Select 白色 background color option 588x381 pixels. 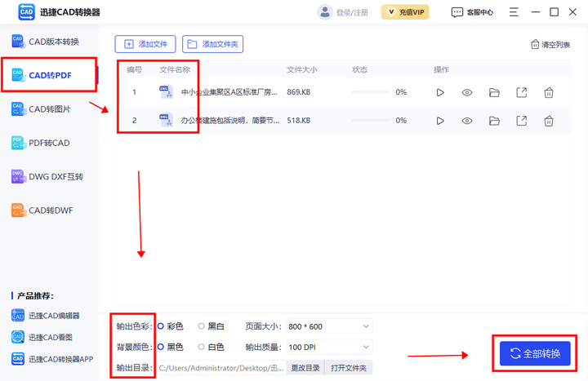212,347
